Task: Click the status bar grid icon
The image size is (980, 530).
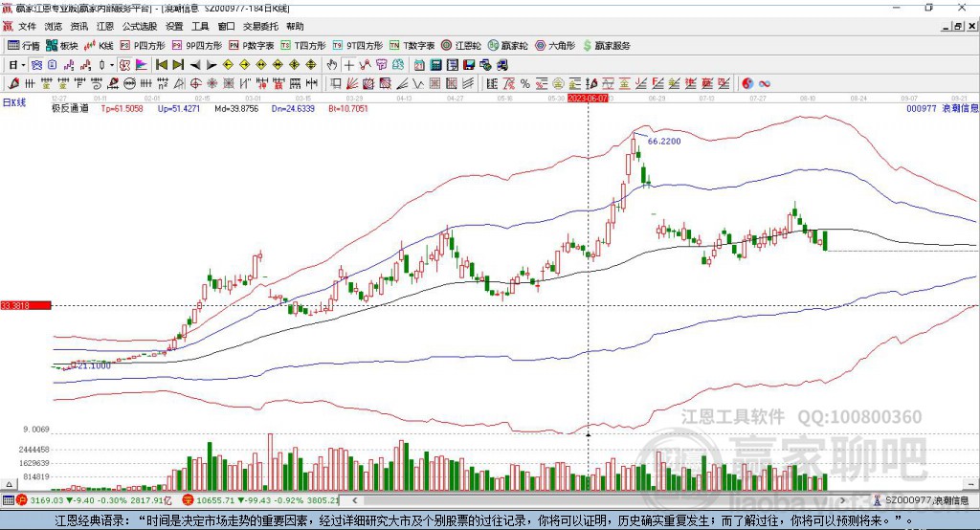Action: (x=8, y=500)
